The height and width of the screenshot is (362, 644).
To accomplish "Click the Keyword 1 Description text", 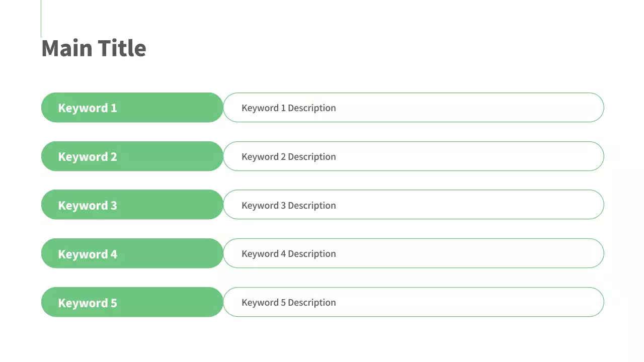I will coord(288,108).
